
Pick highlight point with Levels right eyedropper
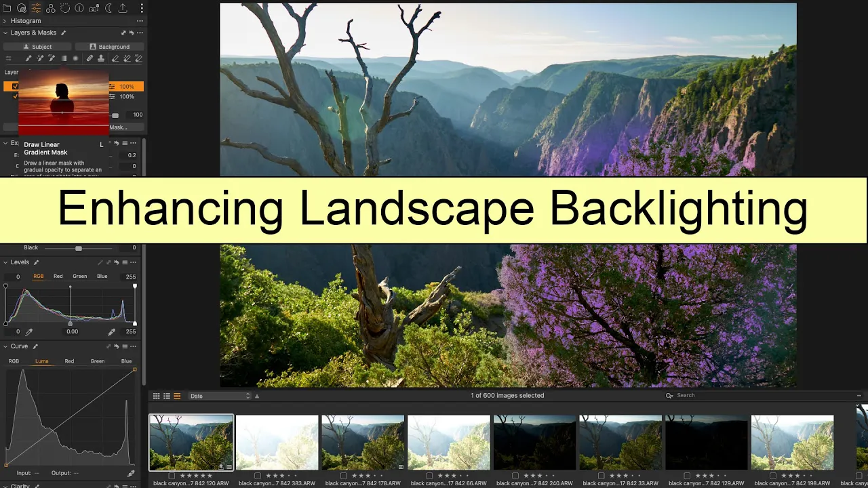[x=112, y=332]
